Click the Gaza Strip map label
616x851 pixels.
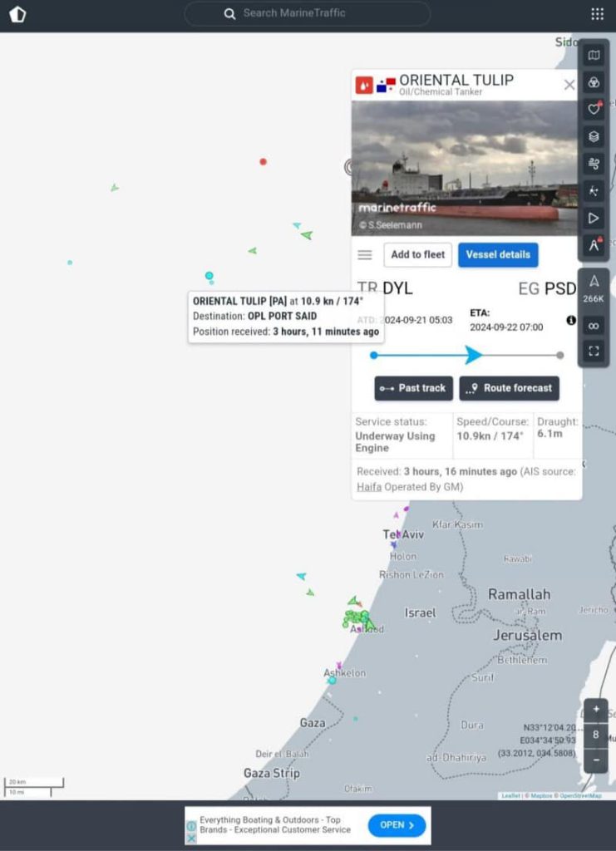tap(272, 773)
